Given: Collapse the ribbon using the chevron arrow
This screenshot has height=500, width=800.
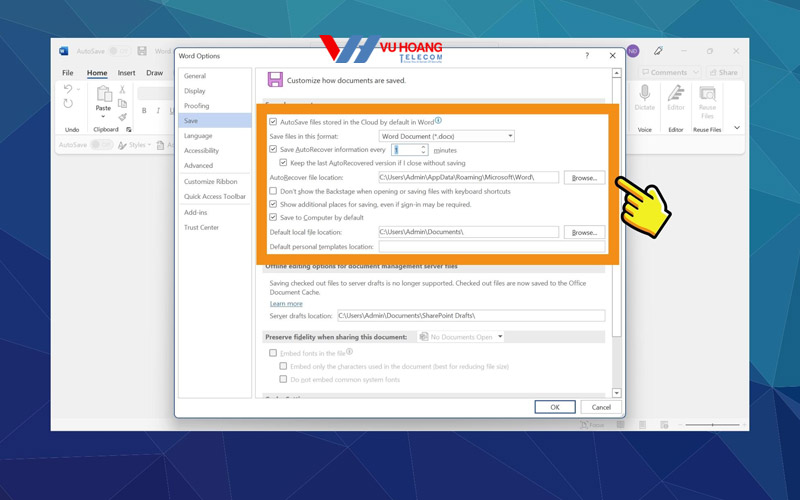Looking at the screenshot, I should click(x=737, y=128).
